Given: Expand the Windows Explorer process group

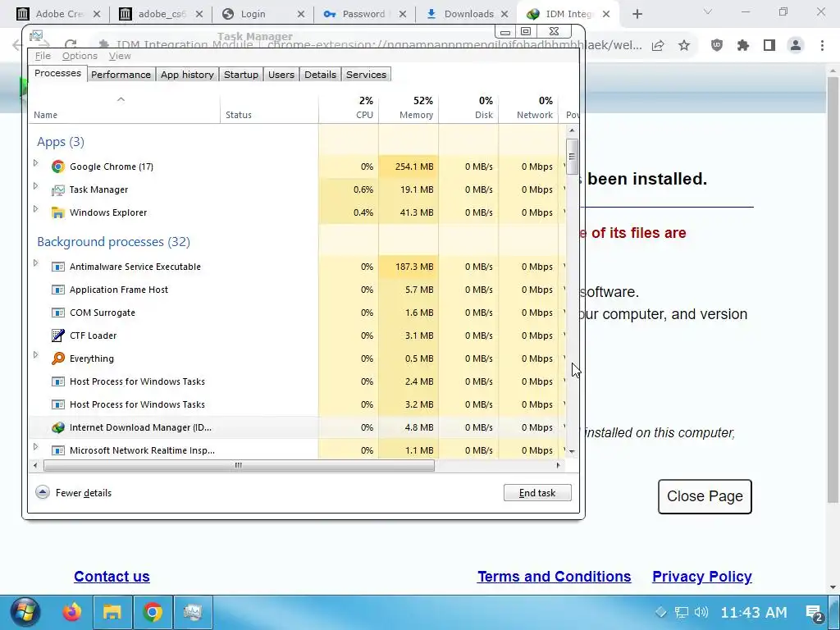Looking at the screenshot, I should point(36,209).
